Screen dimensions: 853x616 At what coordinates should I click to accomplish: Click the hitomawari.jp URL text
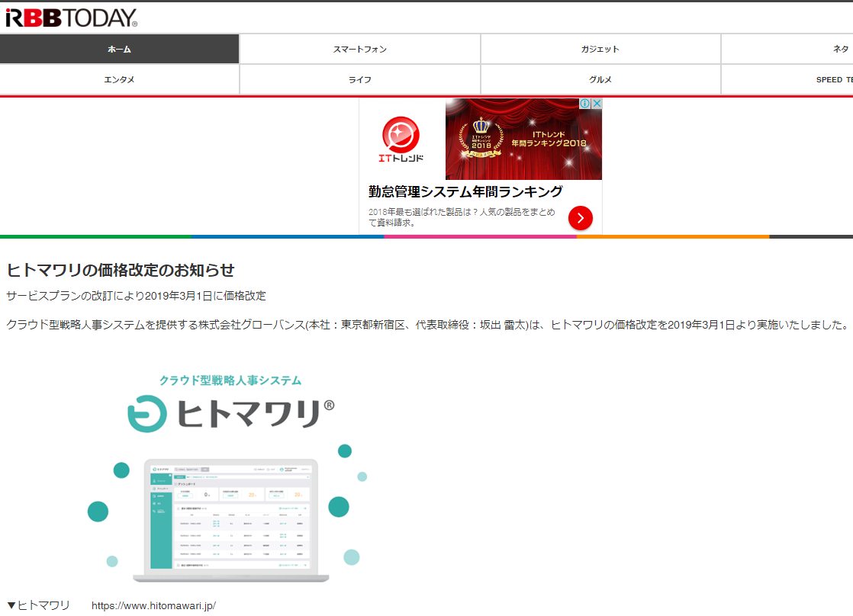tap(153, 606)
